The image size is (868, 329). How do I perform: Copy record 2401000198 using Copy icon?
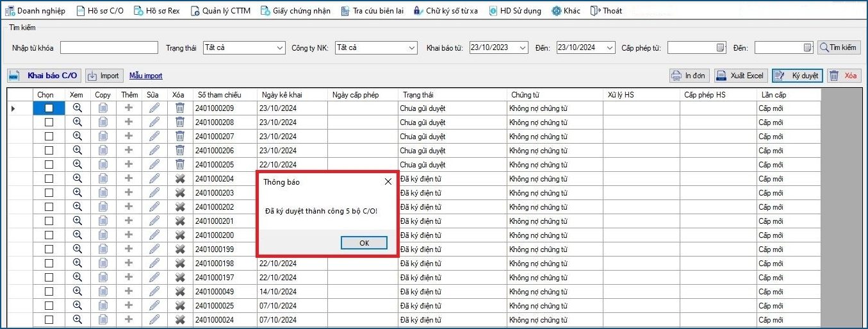coord(103,263)
